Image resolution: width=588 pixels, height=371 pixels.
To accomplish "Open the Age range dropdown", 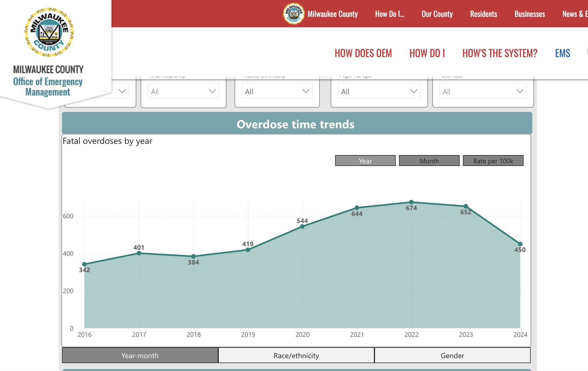I will pos(379,91).
